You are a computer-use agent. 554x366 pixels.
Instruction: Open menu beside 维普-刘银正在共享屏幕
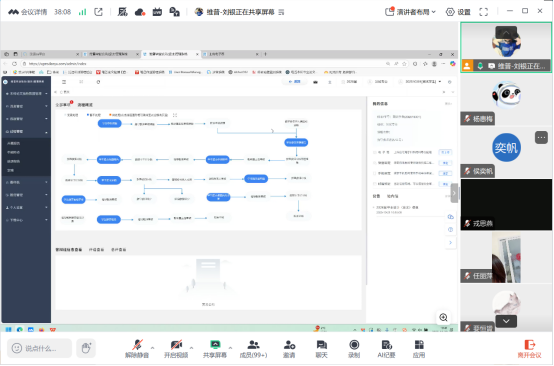[281, 12]
